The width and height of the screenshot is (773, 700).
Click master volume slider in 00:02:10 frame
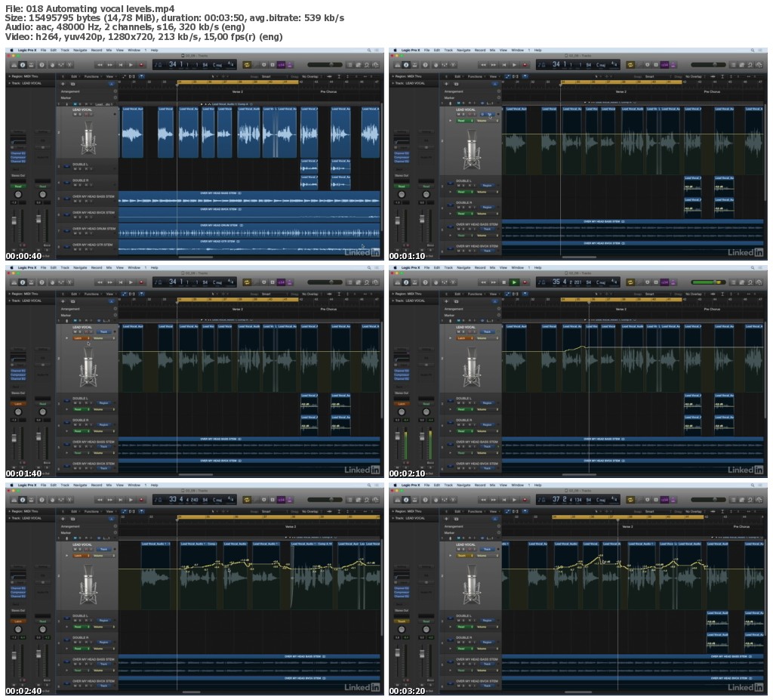708,282
